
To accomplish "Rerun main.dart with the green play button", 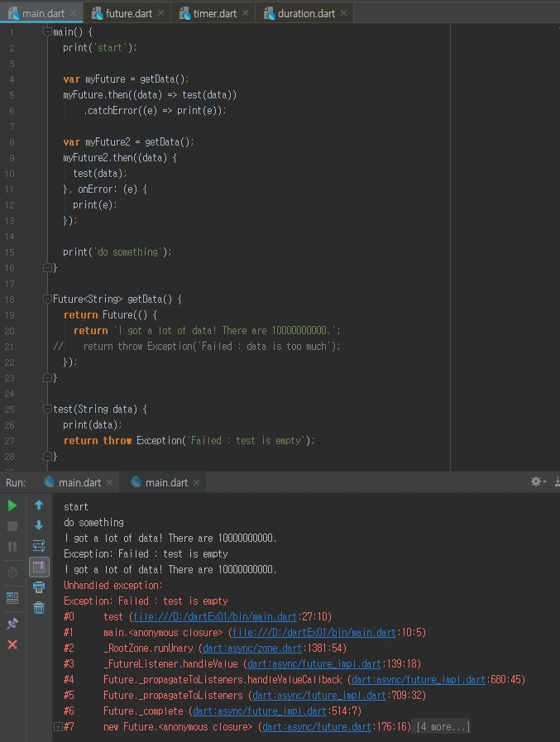I will point(12,505).
